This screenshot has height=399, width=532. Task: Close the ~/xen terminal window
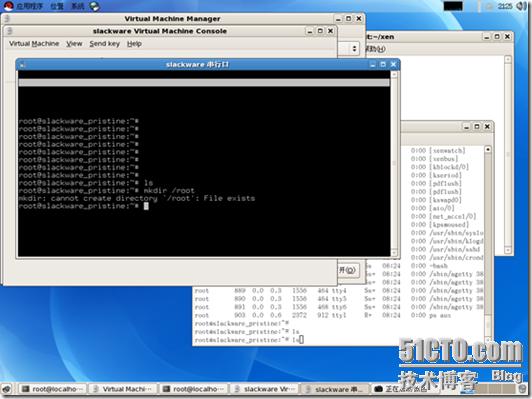(507, 37)
